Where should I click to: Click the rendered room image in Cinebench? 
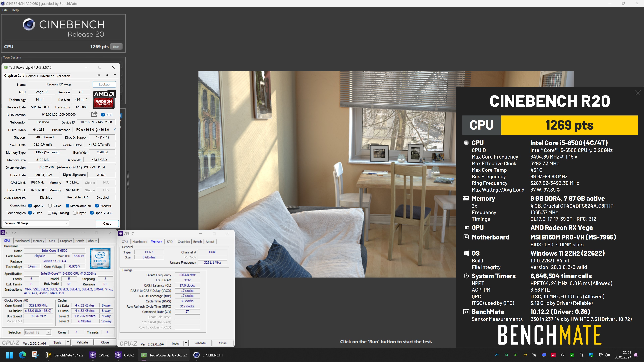point(327,174)
